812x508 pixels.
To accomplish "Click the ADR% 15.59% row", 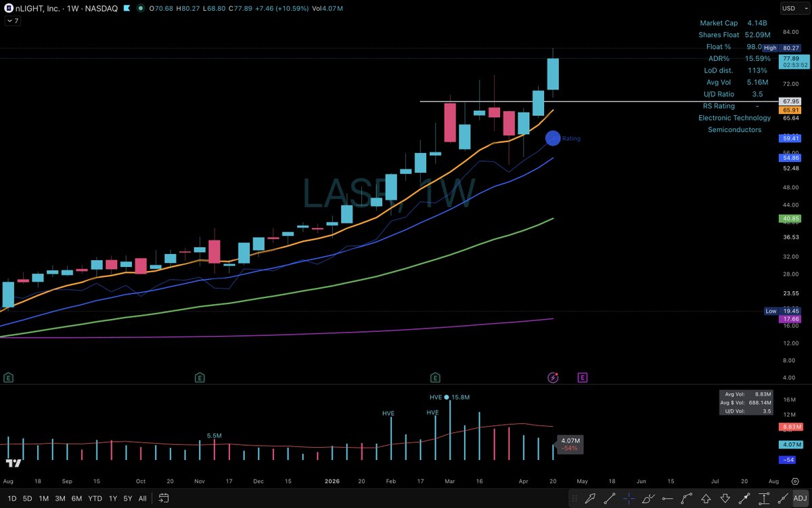I will point(739,58).
